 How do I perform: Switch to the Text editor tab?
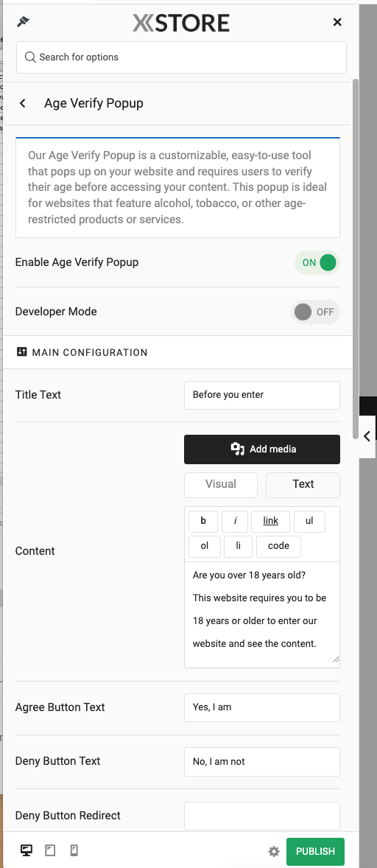(x=303, y=484)
